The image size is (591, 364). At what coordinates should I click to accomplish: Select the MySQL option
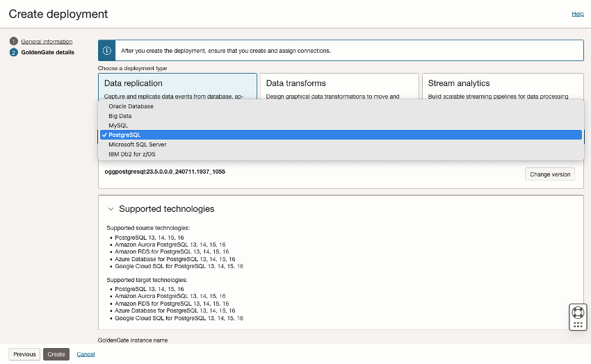pos(118,125)
